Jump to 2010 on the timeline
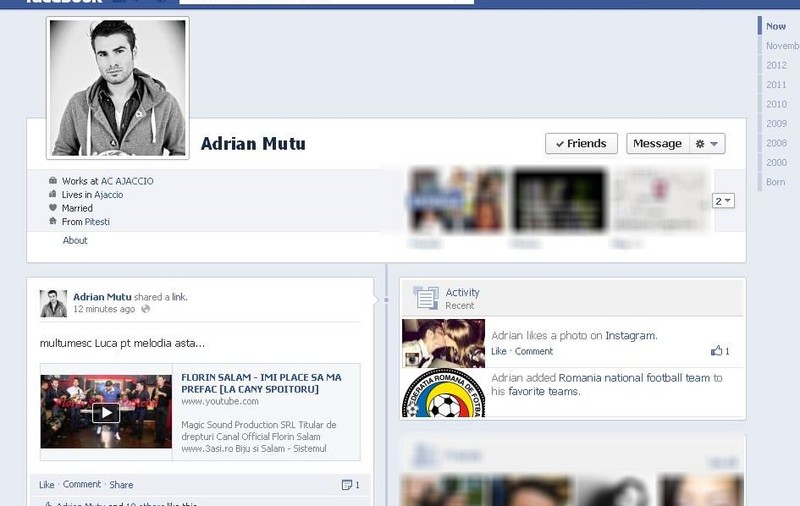The width and height of the screenshot is (800, 506). click(776, 104)
